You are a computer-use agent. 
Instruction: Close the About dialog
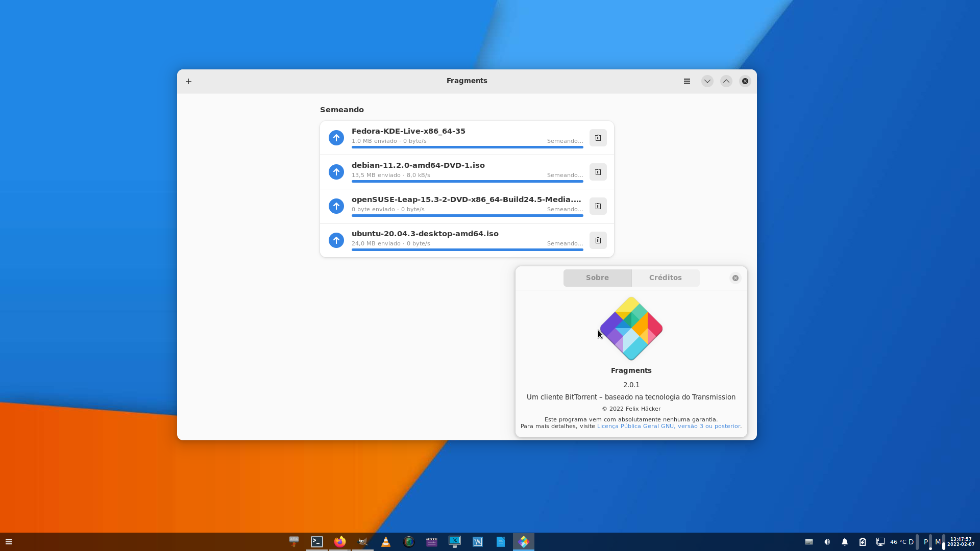[x=736, y=278]
